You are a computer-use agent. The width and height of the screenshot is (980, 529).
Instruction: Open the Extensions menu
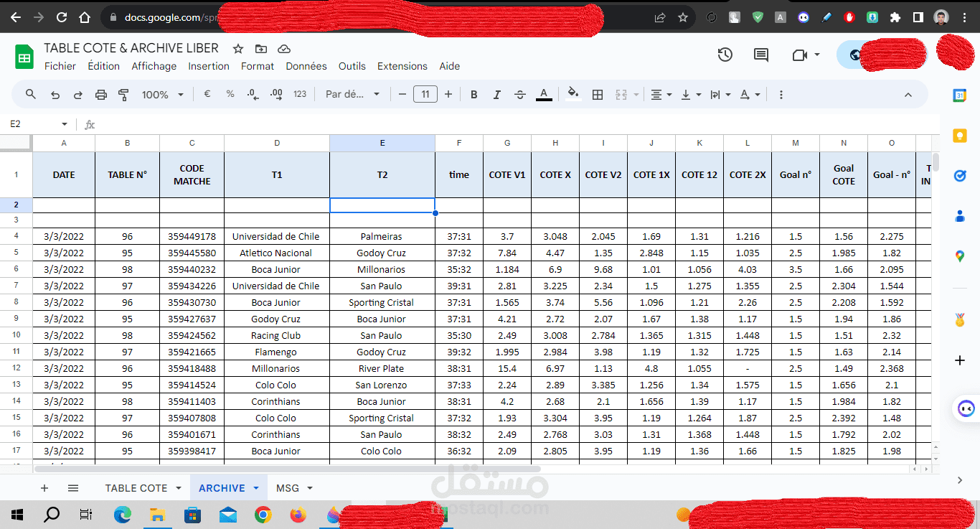[x=402, y=66]
